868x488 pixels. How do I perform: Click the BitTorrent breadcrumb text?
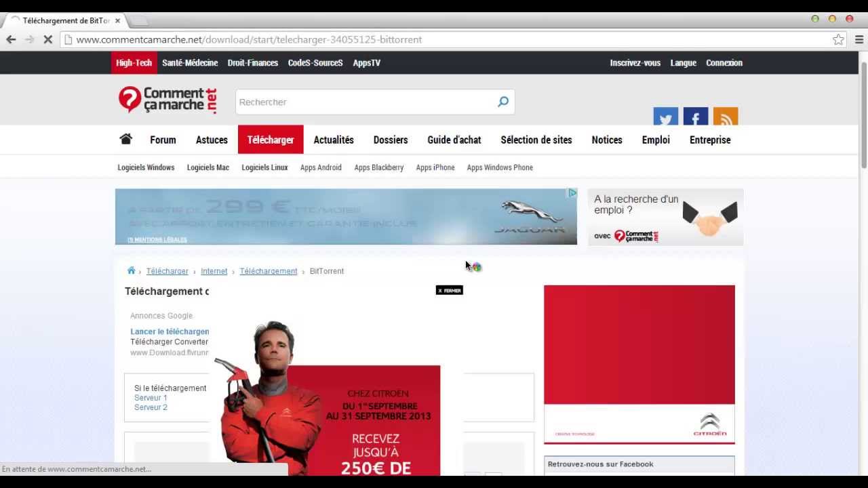tap(326, 271)
